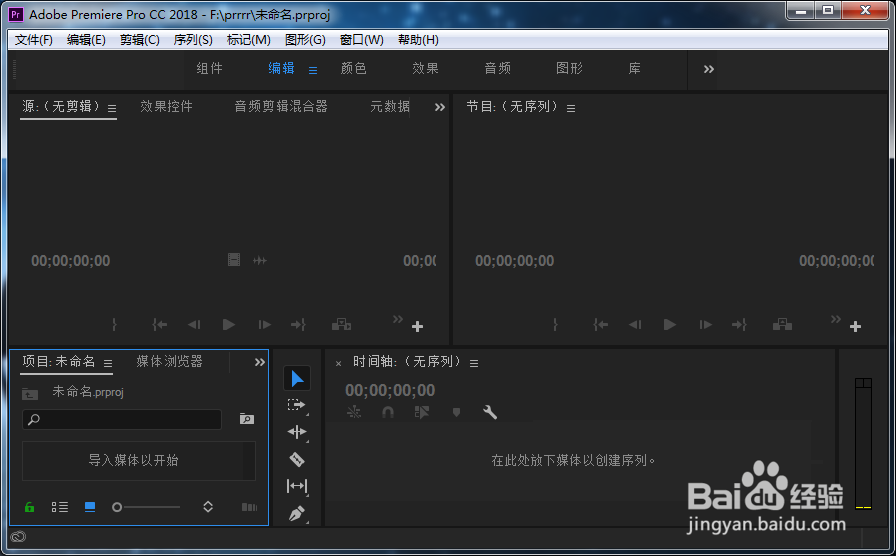Step forward one frame in Program monitor
This screenshot has width=896, height=556.
[x=706, y=325]
